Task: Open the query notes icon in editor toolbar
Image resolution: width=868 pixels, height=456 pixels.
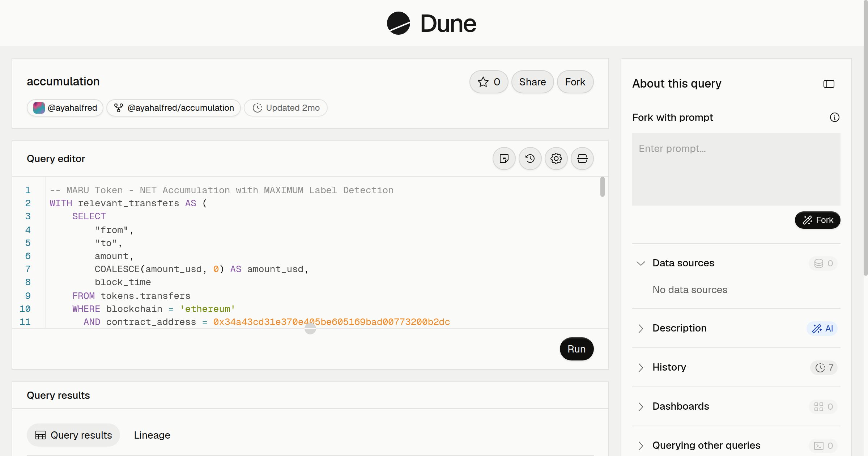Action: [504, 159]
